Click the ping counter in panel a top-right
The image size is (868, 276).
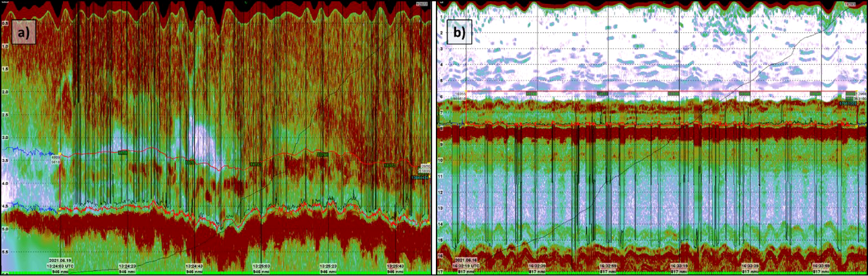pos(421,5)
